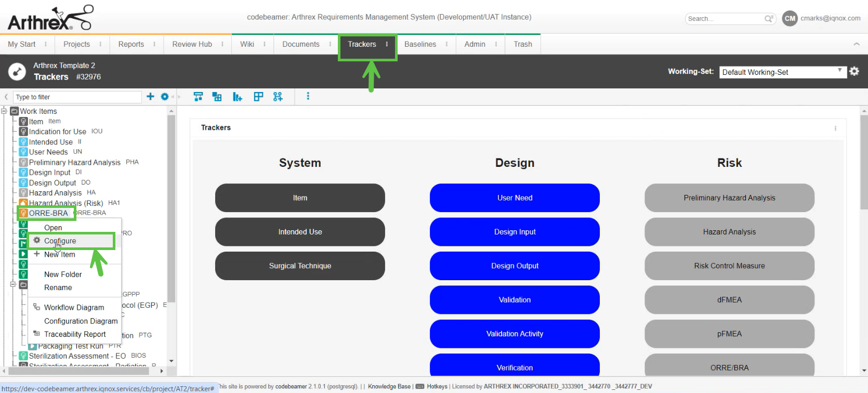Switch to the Reports tab
This screenshot has height=393, width=868.
point(131,44)
